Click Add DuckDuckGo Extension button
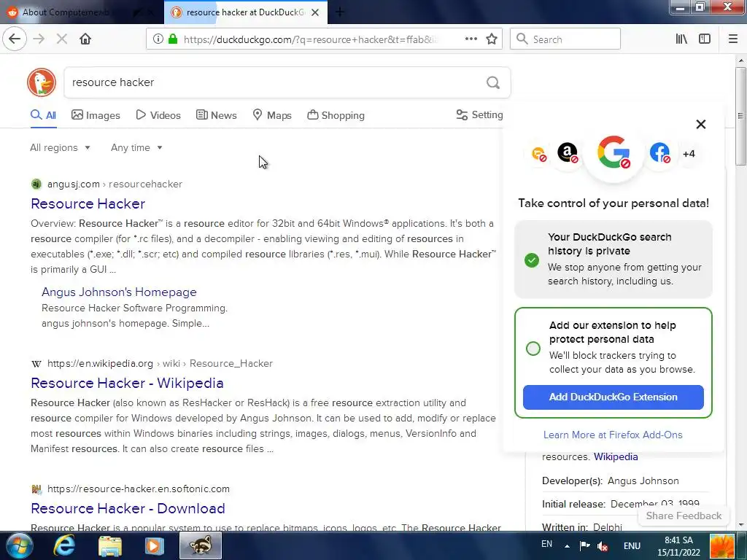747x560 pixels. point(613,397)
